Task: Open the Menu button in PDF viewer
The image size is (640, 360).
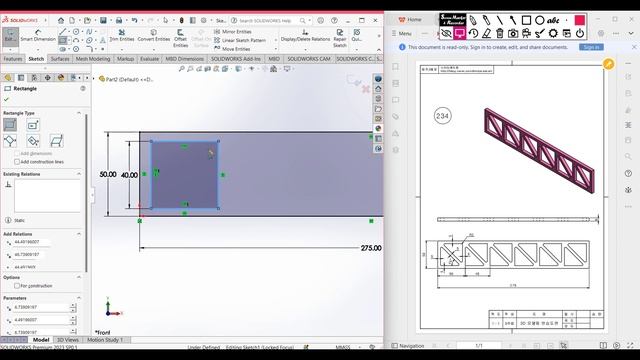Action: tap(401, 33)
